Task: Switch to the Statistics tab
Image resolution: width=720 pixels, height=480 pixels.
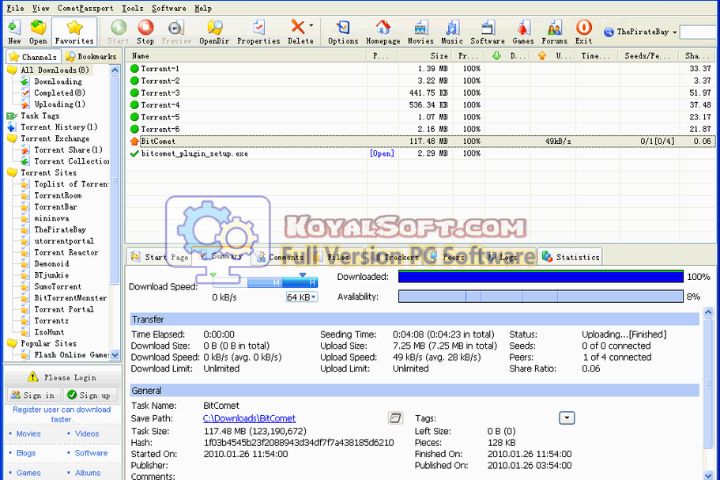Action: click(570, 257)
